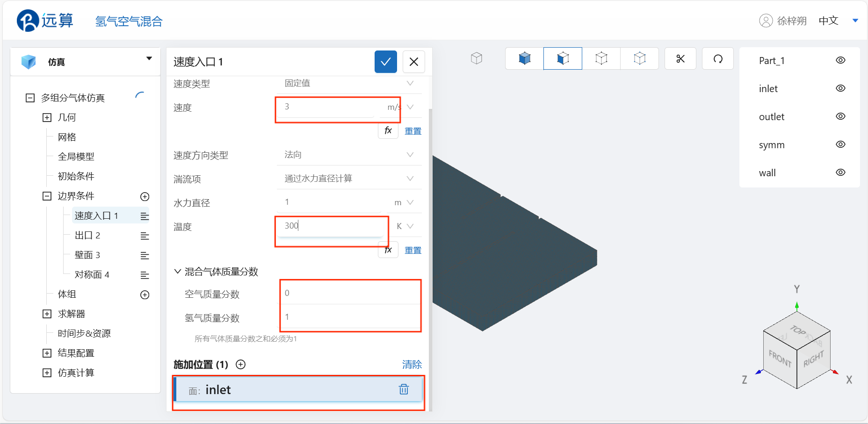Close the 速度入口 1 panel
Viewport: 868px width, 424px height.
pos(414,62)
